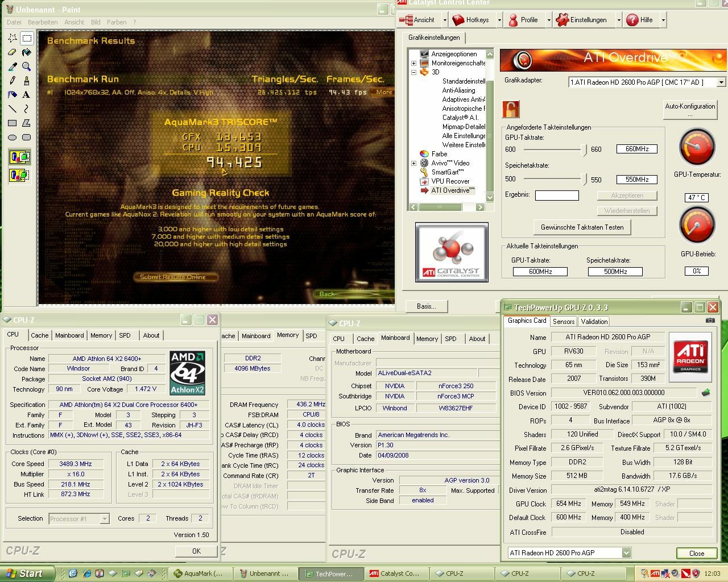The width and height of the screenshot is (728, 582).
Task: Select the Curve tool in Paint
Action: [27, 109]
